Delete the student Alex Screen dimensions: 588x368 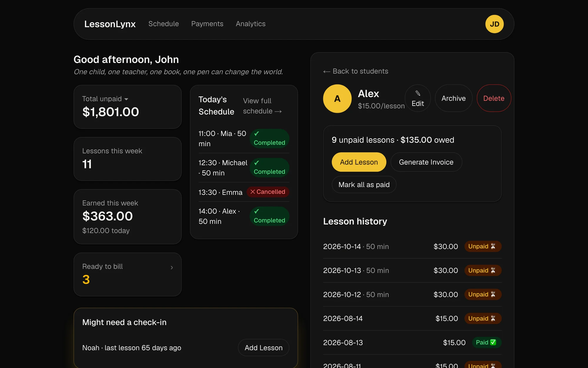tap(494, 98)
